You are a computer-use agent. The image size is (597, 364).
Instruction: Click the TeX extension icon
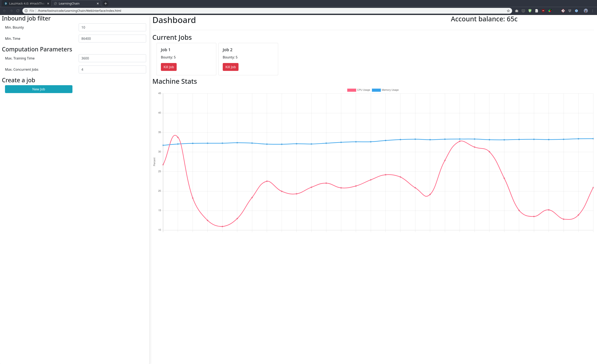(537, 11)
